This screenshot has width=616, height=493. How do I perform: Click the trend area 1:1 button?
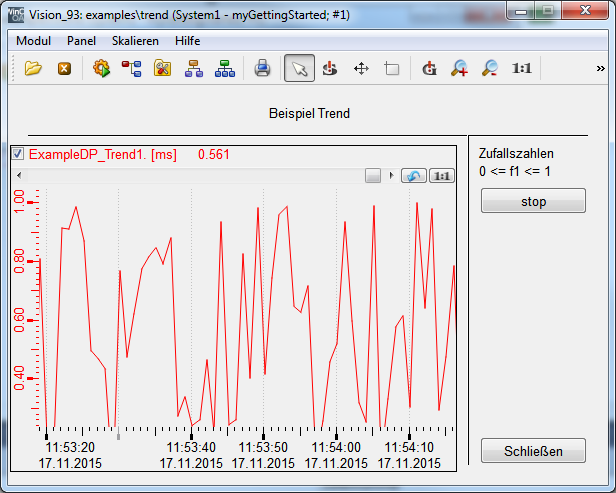pos(441,175)
